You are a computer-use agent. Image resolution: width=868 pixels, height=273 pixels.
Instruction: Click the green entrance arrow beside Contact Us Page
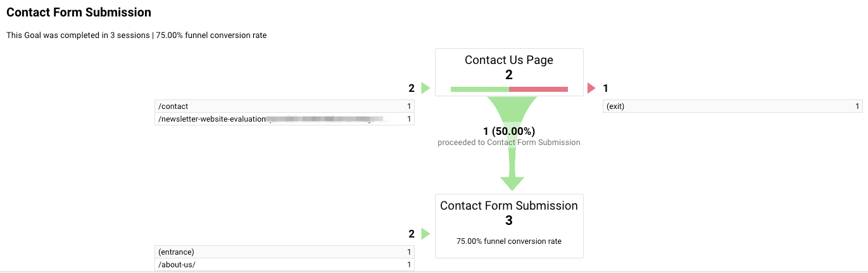tap(425, 89)
